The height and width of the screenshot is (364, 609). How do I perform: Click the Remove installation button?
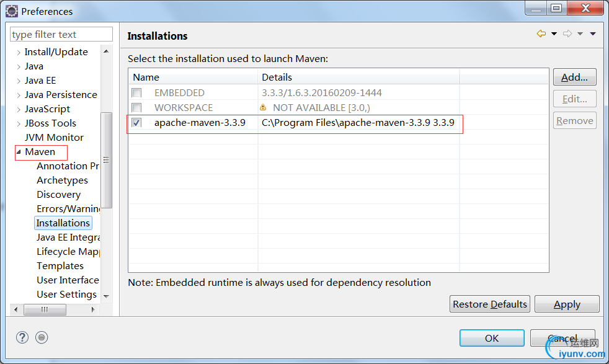[x=574, y=121]
